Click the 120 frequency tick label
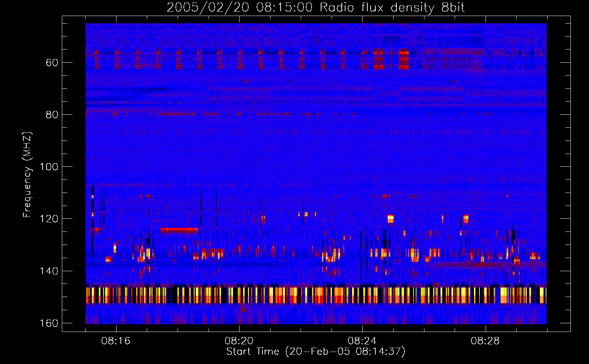Image resolution: width=589 pixels, height=364 pixels. click(x=49, y=219)
